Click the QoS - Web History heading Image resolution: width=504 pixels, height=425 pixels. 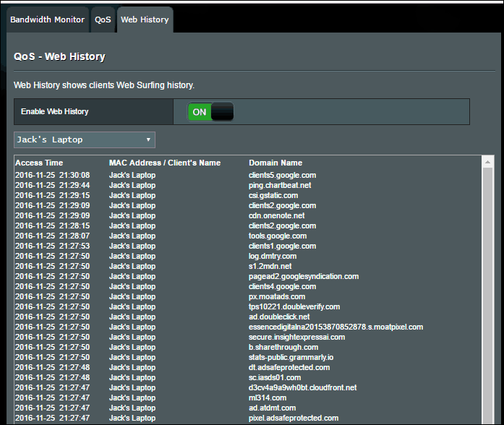[59, 56]
